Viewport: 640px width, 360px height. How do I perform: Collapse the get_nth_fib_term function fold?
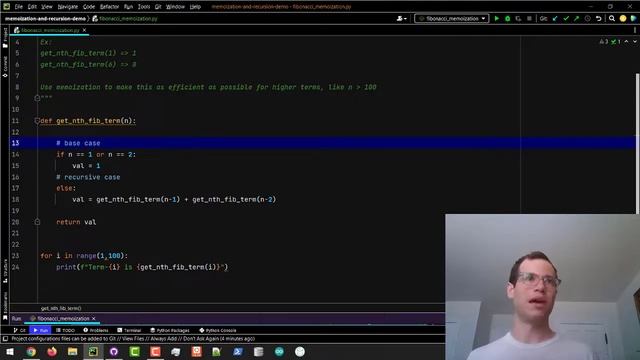pyautogui.click(x=37, y=121)
